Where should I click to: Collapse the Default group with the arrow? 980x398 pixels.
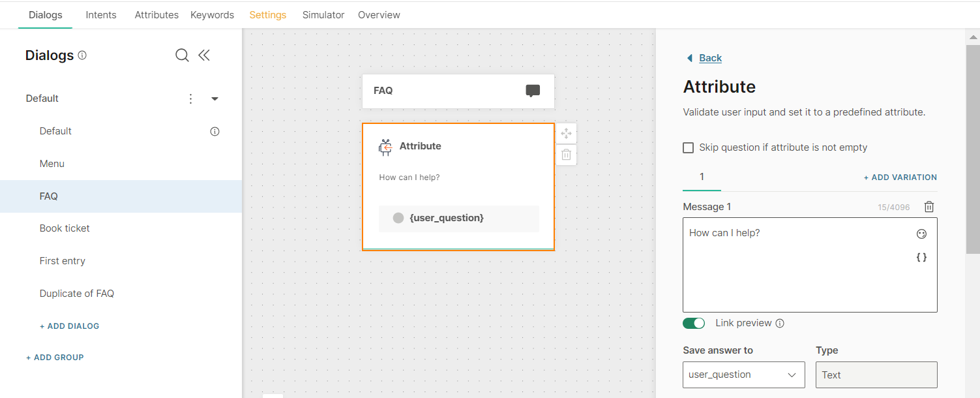point(215,99)
